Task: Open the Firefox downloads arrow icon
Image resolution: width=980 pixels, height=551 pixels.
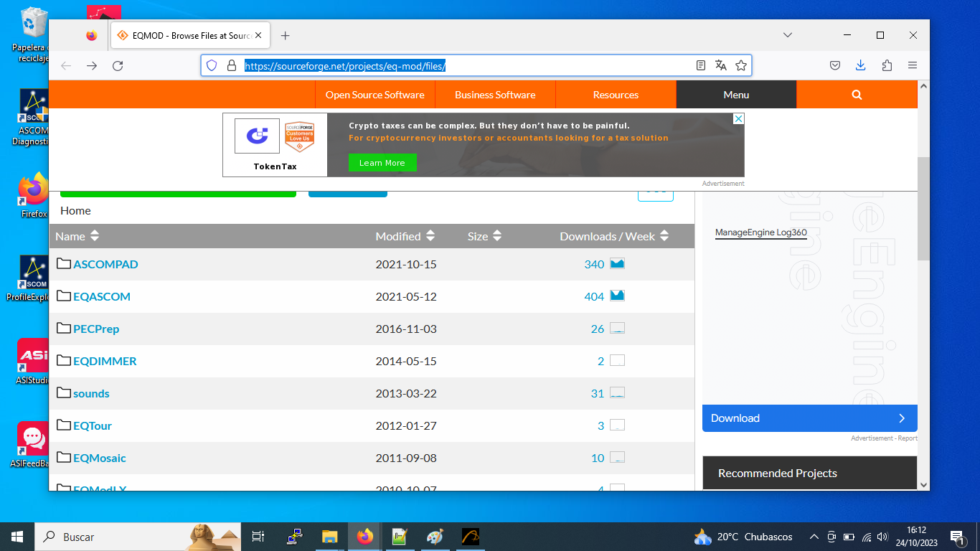Action: point(861,65)
